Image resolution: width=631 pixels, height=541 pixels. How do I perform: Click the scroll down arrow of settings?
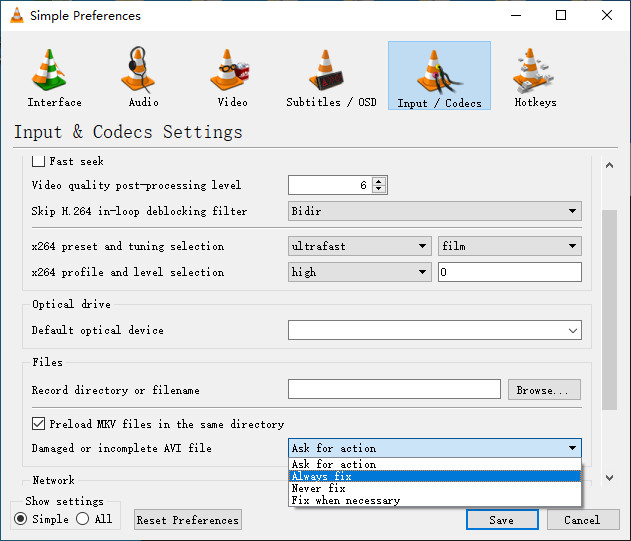609,478
